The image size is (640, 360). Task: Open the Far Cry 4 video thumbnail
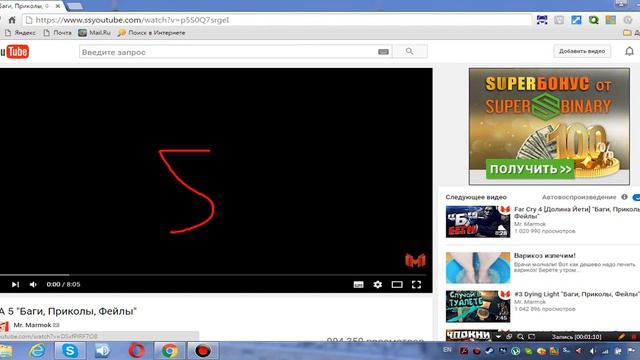(478, 222)
